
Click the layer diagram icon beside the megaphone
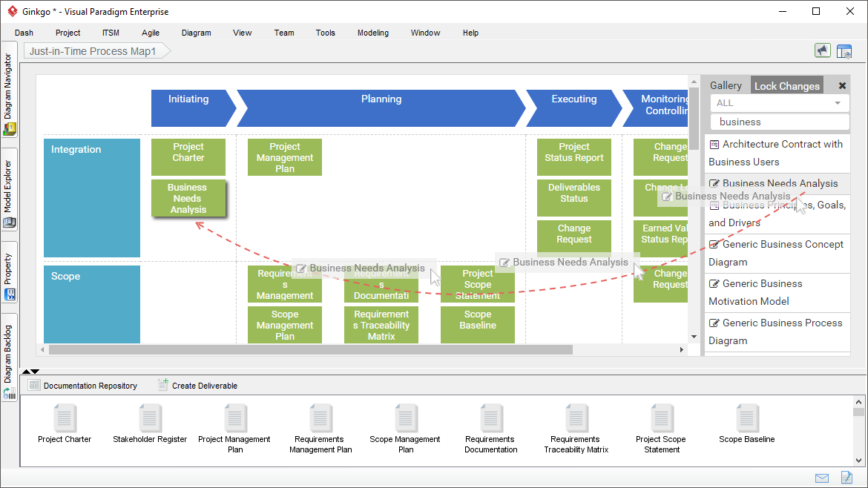tap(845, 50)
